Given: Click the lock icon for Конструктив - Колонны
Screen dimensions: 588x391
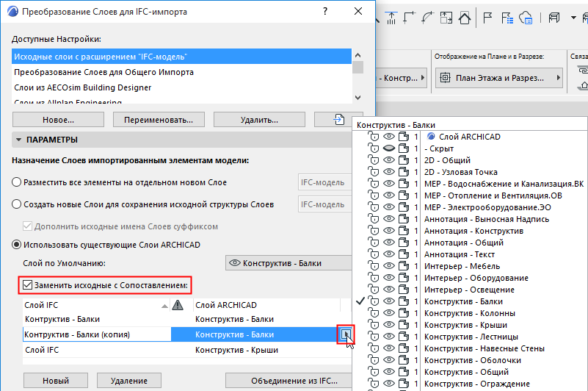Looking at the screenshot, I should [x=374, y=313].
